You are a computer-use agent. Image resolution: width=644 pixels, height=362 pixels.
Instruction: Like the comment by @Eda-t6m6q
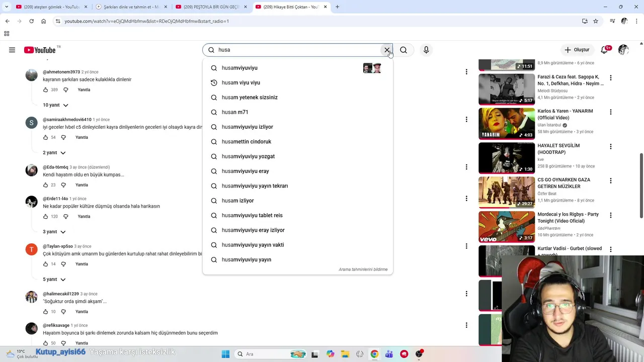tap(45, 185)
